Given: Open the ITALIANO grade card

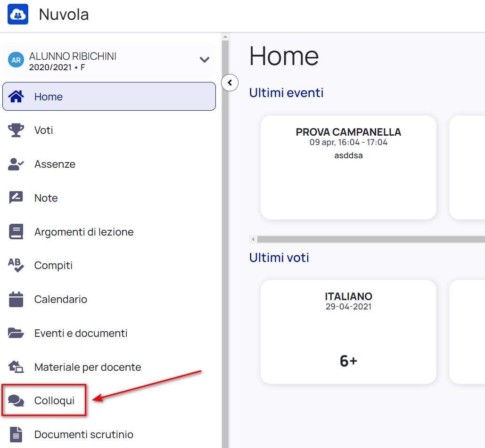Looking at the screenshot, I should click(348, 332).
